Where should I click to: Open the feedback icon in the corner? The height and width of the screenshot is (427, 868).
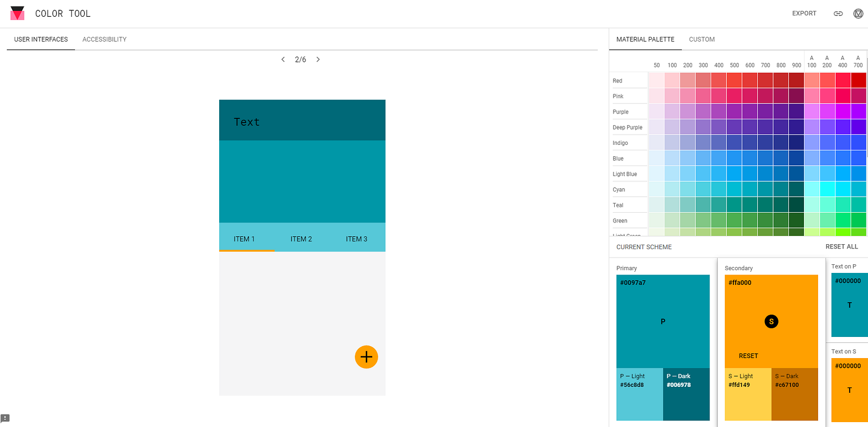(x=5, y=418)
